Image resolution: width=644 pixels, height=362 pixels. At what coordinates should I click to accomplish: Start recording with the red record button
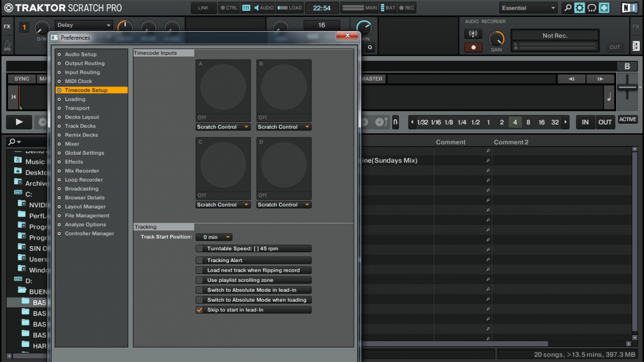pos(473,47)
